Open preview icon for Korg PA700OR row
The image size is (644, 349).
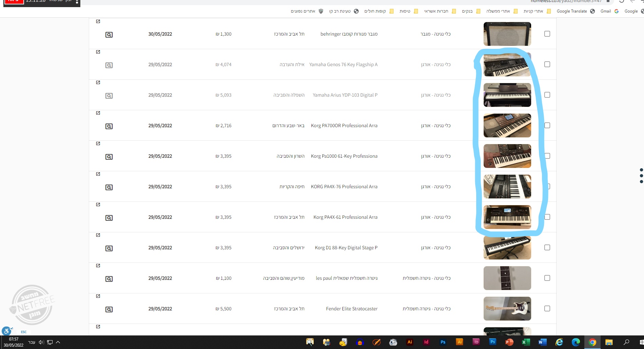[109, 126]
